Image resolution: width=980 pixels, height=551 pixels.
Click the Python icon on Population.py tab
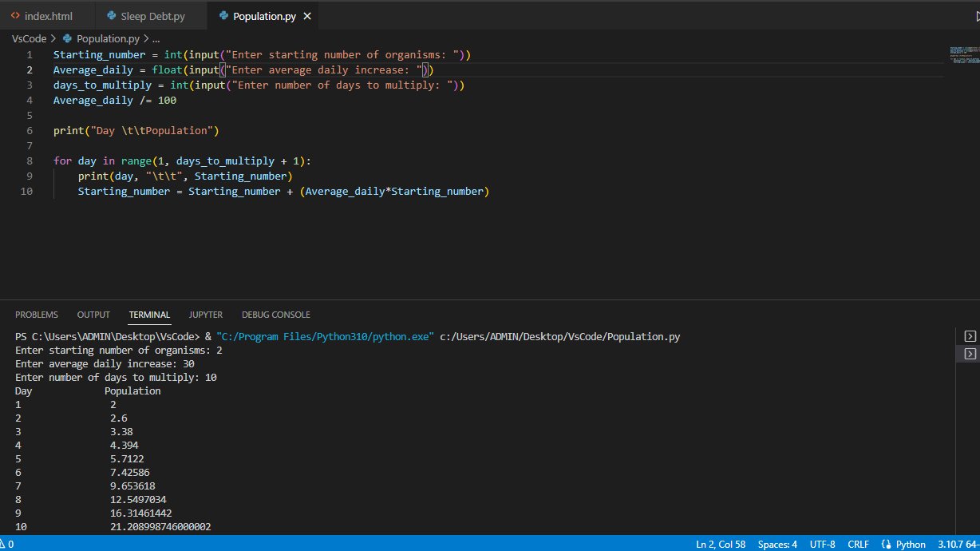(x=222, y=15)
